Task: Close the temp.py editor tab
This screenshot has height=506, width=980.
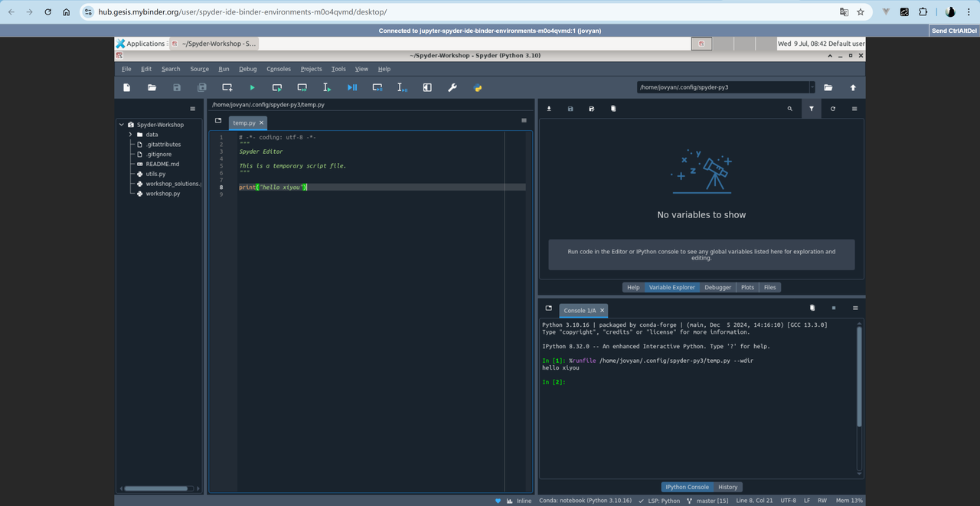Action: 261,122
